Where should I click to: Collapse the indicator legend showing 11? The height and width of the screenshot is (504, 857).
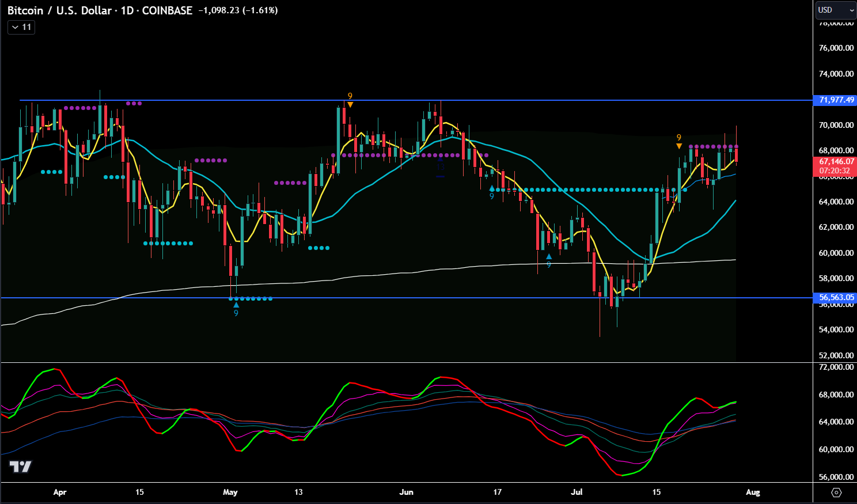[21, 27]
